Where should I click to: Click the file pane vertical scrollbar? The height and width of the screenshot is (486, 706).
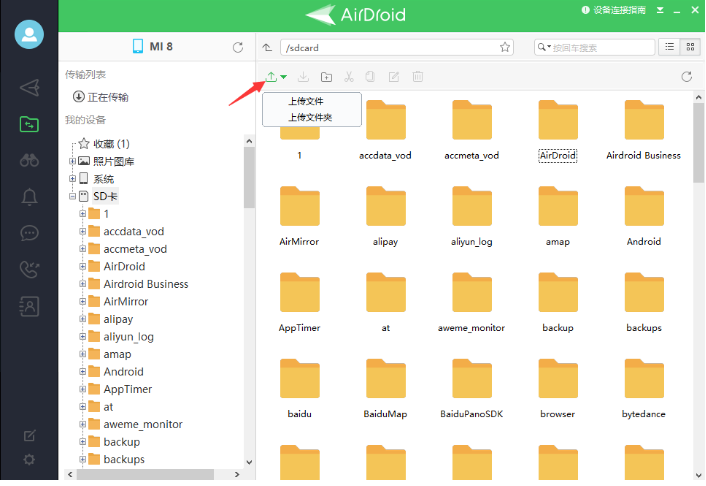pyautogui.click(x=698, y=142)
